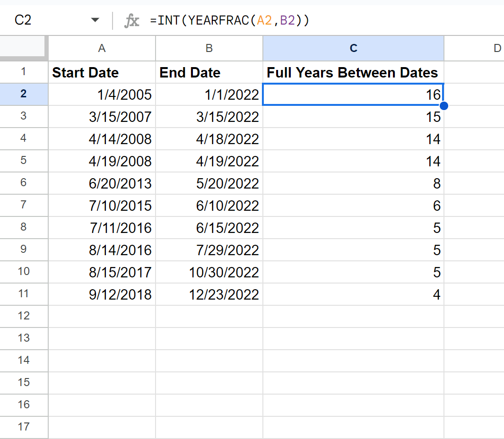This screenshot has height=439, width=504.
Task: Select cell with end date 6/10/2022
Action: tap(209, 206)
